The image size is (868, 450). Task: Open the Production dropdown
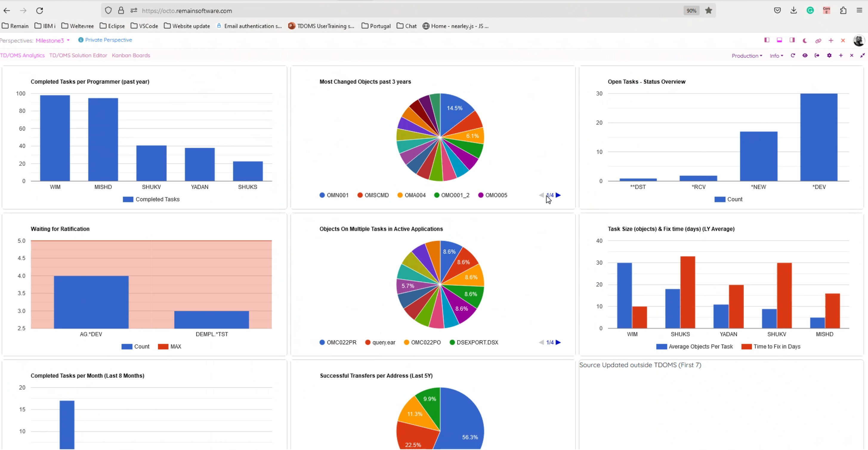747,56
